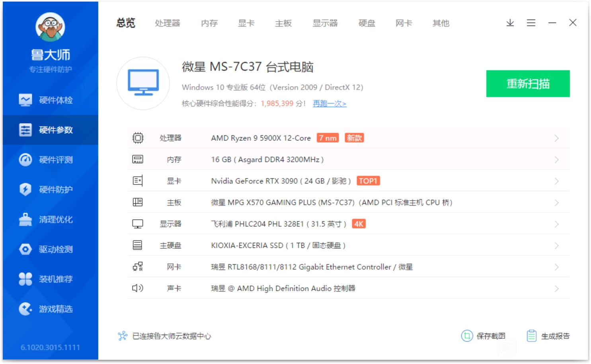The width and height of the screenshot is (591, 364).
Task: Click the 硬件参数 list icon
Action: [25, 130]
